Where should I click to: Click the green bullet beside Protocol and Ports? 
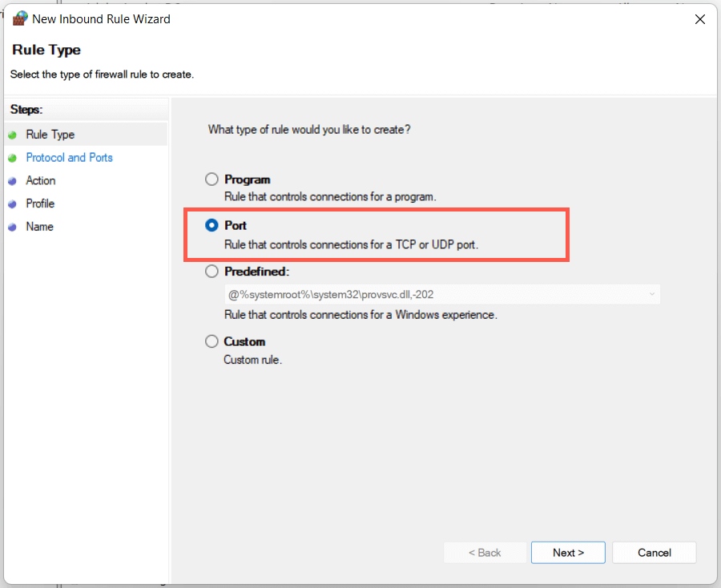point(12,158)
